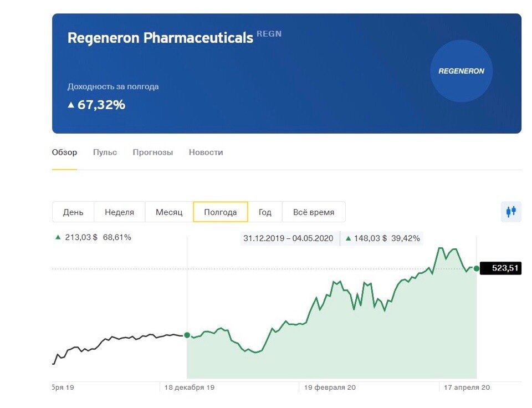The height and width of the screenshot is (408, 532).
Task: Show the Всё время chart range
Action: 314,212
